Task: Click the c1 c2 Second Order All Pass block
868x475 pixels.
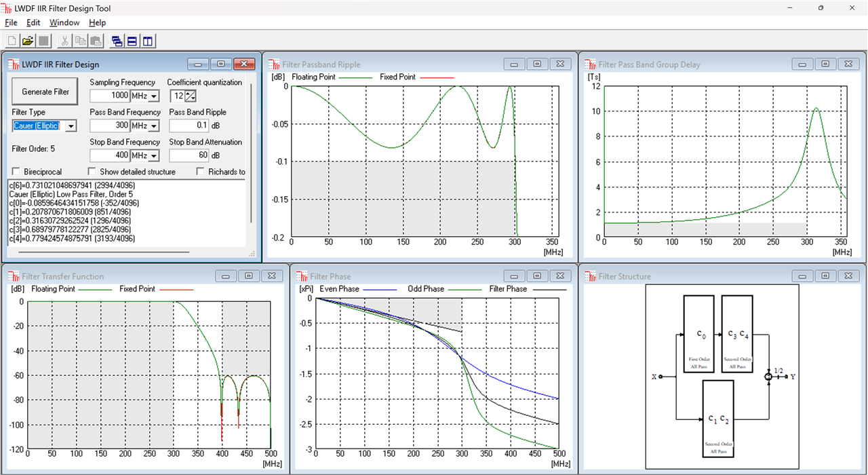Action: coord(718,419)
